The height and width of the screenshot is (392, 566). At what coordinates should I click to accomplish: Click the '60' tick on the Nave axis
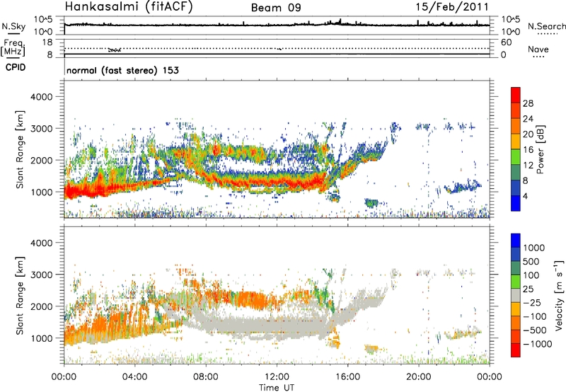click(x=506, y=42)
